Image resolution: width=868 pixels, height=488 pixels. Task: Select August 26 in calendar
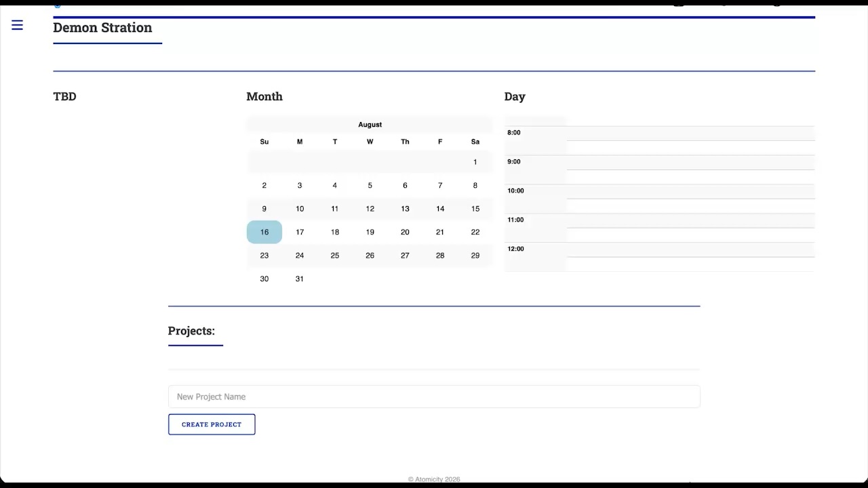coord(370,256)
